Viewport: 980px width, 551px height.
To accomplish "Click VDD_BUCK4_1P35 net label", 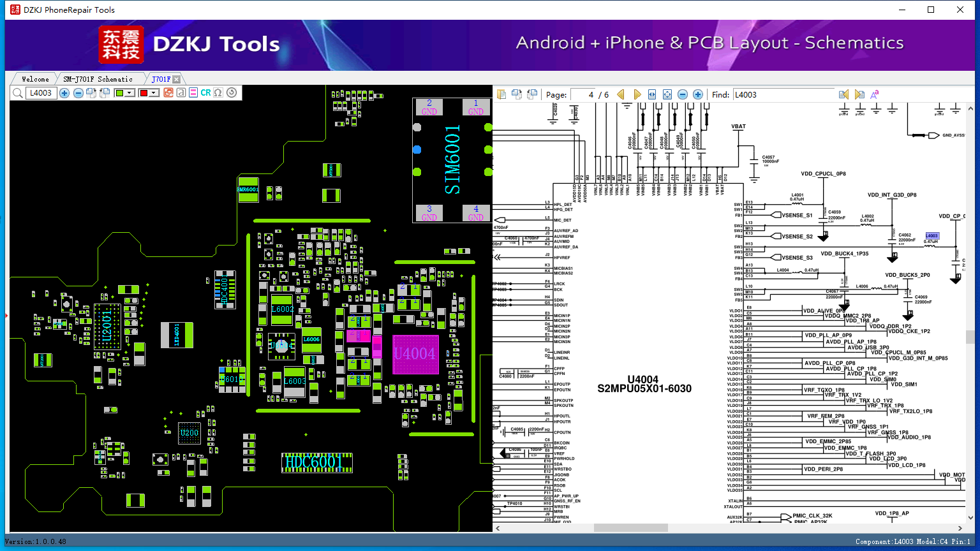I will [844, 254].
